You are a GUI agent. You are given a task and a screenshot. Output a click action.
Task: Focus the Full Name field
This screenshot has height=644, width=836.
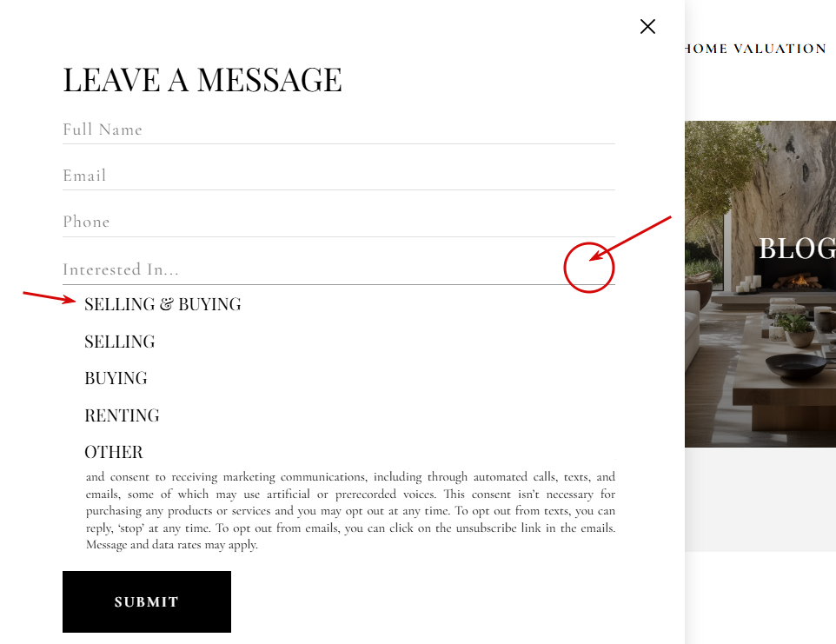tap(339, 129)
